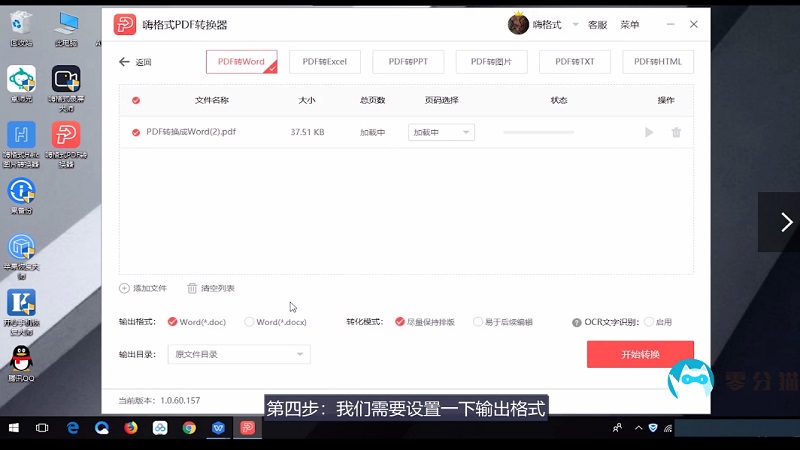800x450 pixels.
Task: Switch to the PDF转Excel tab
Action: pos(325,62)
